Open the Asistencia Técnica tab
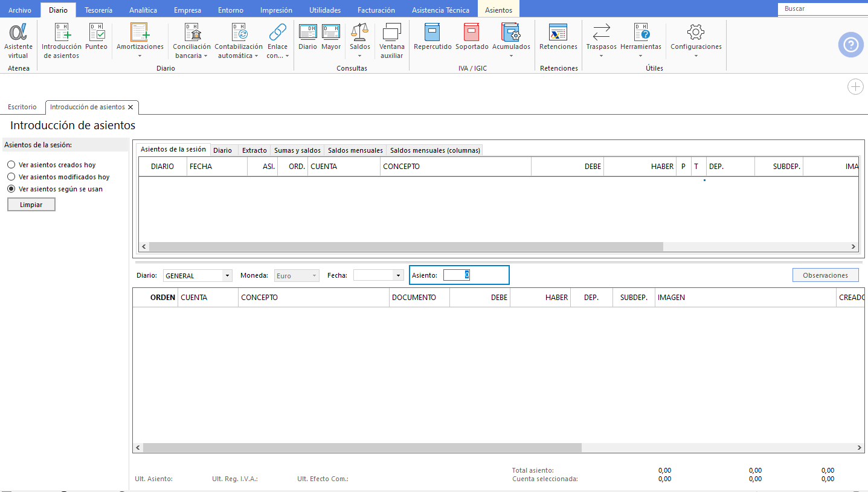This screenshot has height=492, width=868. tap(440, 10)
